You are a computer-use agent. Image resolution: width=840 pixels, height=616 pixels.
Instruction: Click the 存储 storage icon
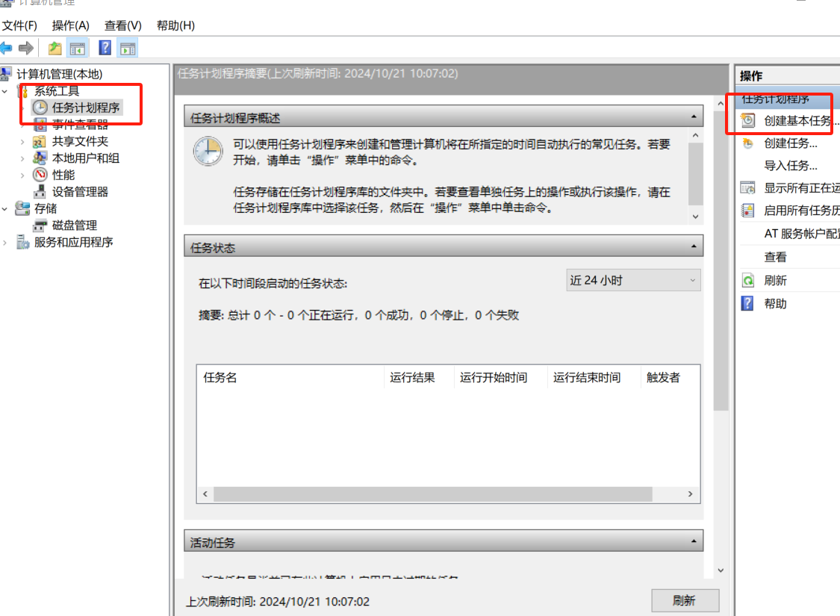click(22, 208)
